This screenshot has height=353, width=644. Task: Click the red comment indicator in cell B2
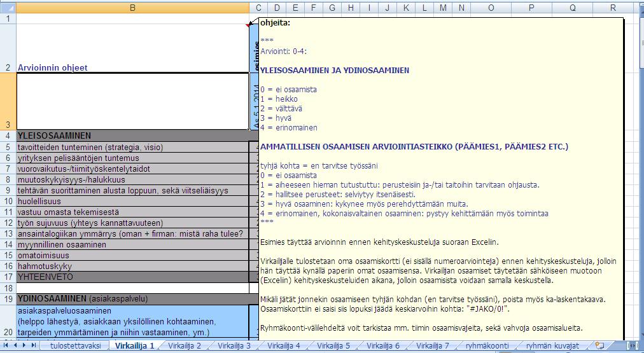point(248,25)
